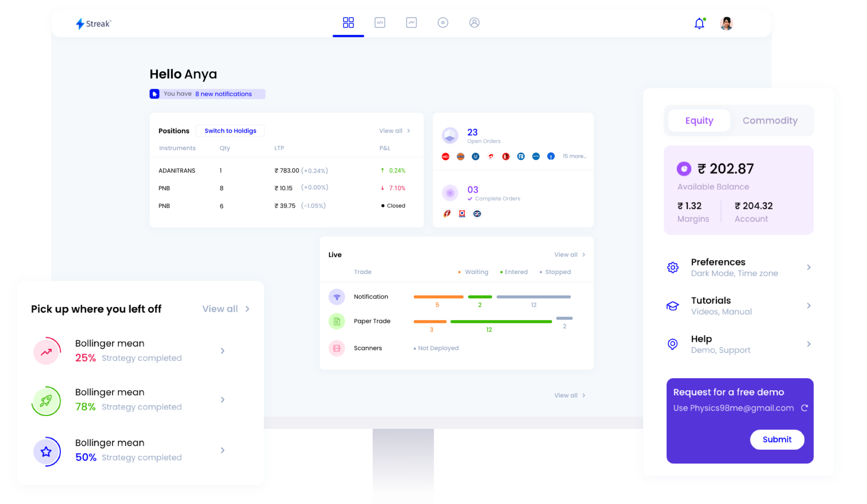The height and width of the screenshot is (504, 867).
Task: Click the notification bell icon
Action: (x=699, y=23)
